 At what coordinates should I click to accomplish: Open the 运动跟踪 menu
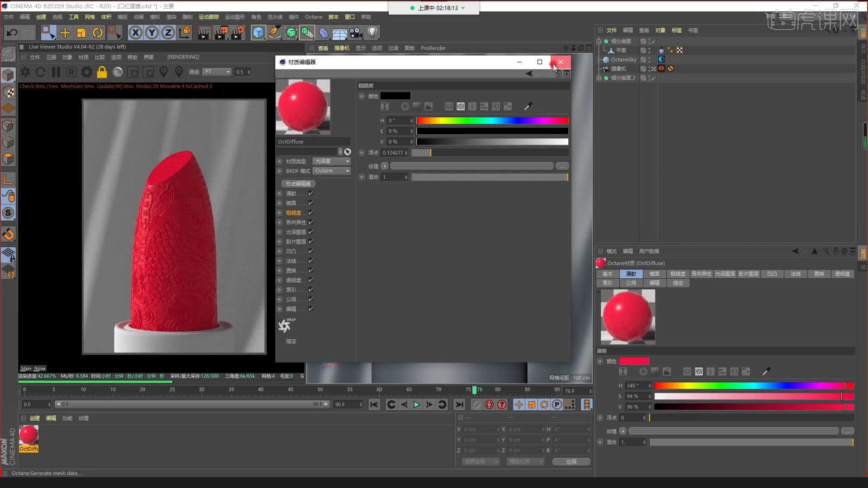(x=208, y=17)
